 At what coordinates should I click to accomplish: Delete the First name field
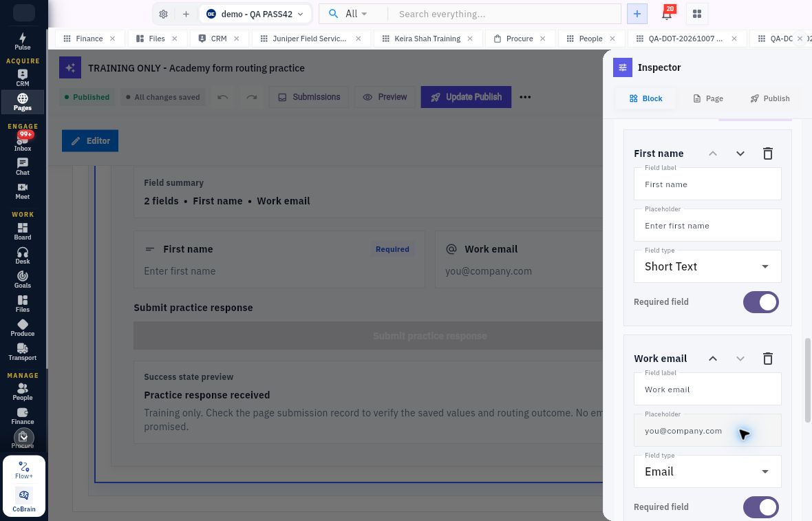tap(767, 153)
